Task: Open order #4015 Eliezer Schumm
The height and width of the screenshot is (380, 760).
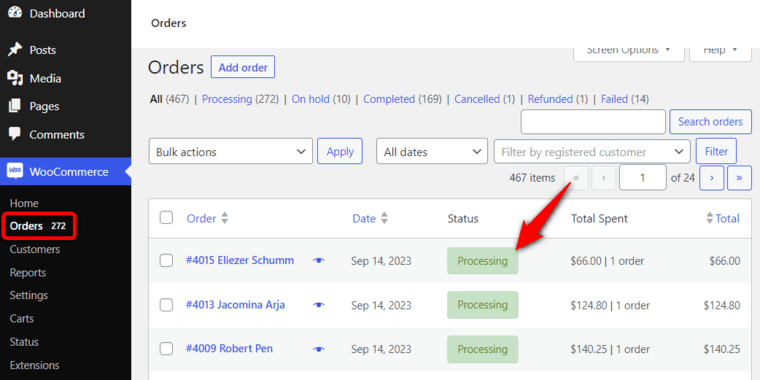Action: (240, 260)
